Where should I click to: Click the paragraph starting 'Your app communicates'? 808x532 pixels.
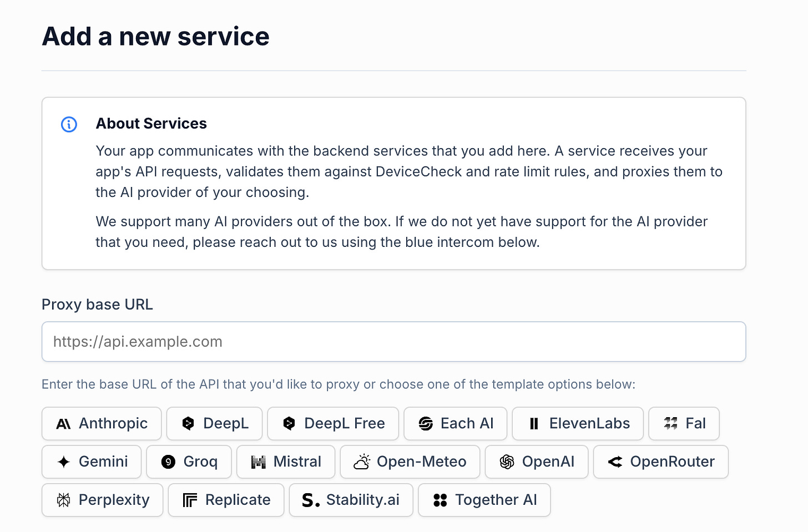click(409, 172)
